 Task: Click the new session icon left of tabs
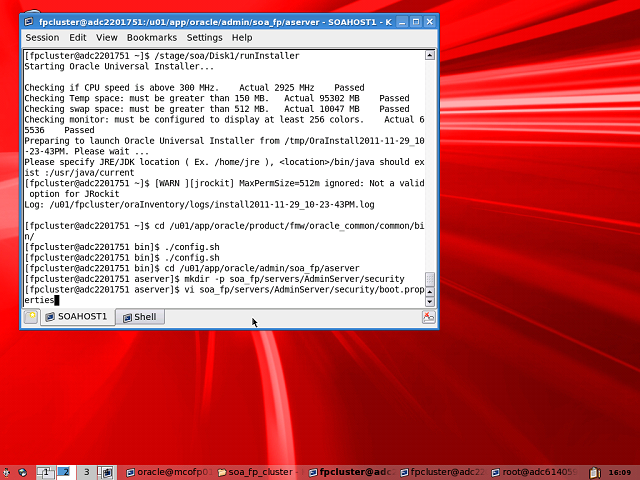coord(31,317)
